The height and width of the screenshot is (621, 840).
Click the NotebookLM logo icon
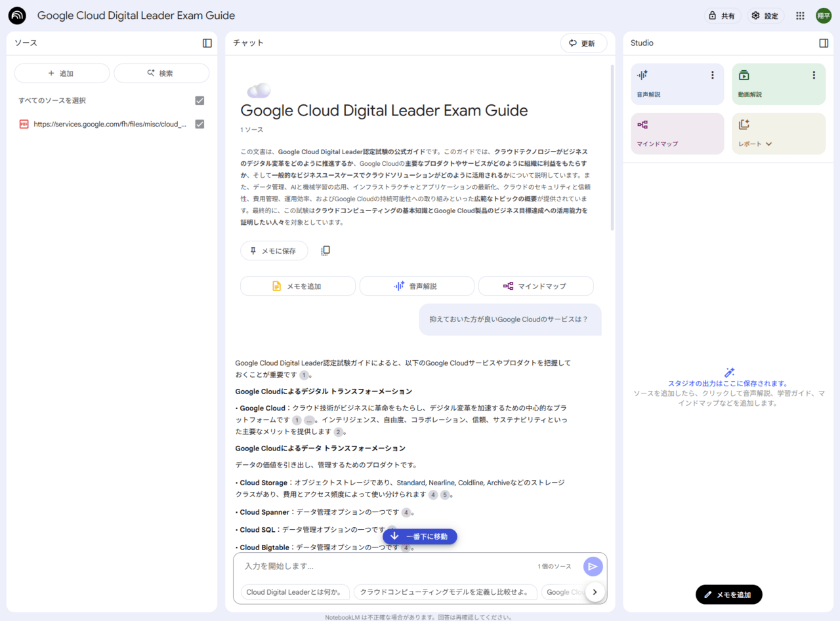pos(17,16)
